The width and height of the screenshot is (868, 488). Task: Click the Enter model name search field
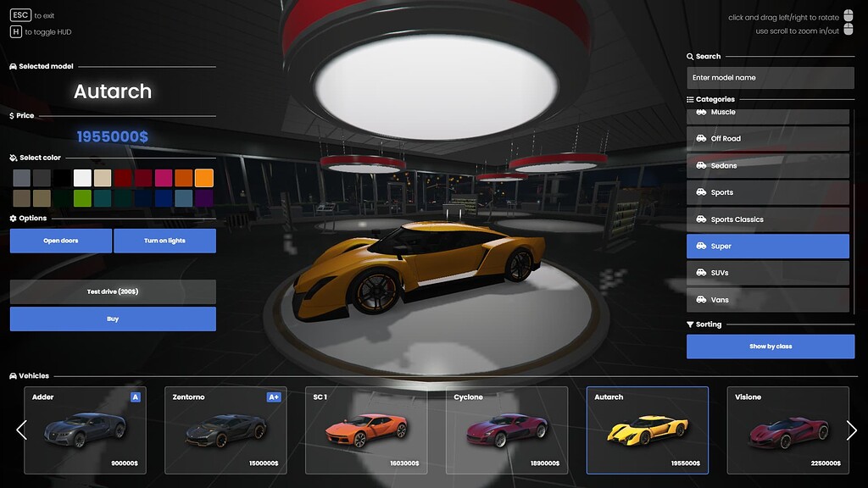[x=770, y=77]
